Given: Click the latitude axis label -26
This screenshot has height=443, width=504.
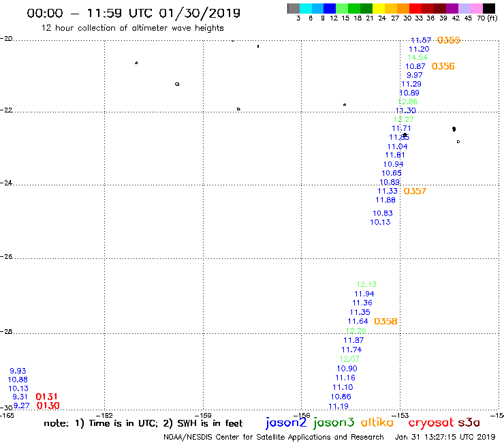Looking at the screenshot, I should (6, 256).
